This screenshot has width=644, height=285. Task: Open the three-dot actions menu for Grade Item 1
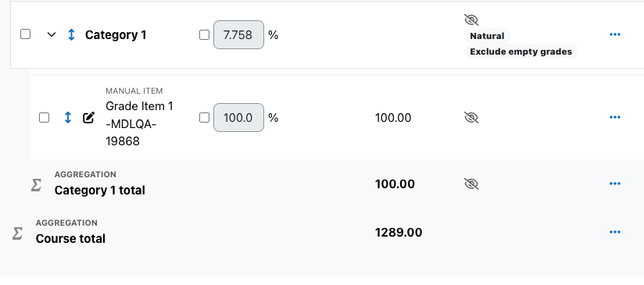[614, 117]
